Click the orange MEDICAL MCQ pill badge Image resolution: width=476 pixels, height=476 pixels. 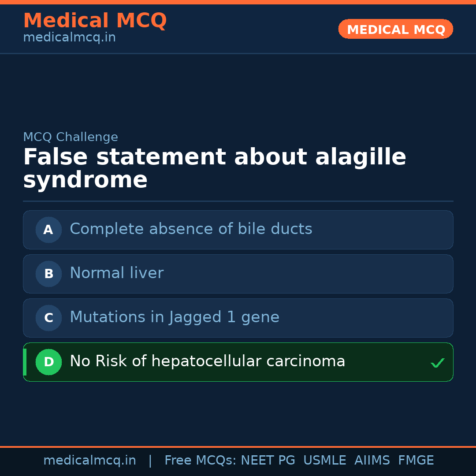point(395,29)
